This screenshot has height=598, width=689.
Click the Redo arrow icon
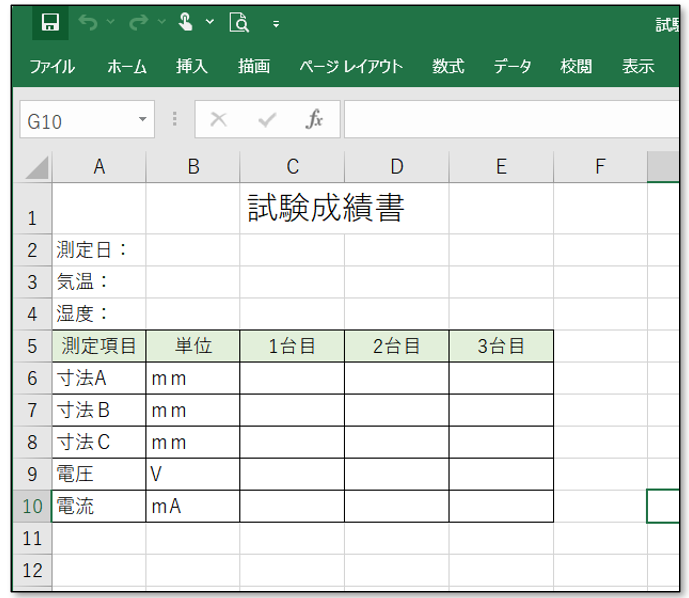(138, 22)
